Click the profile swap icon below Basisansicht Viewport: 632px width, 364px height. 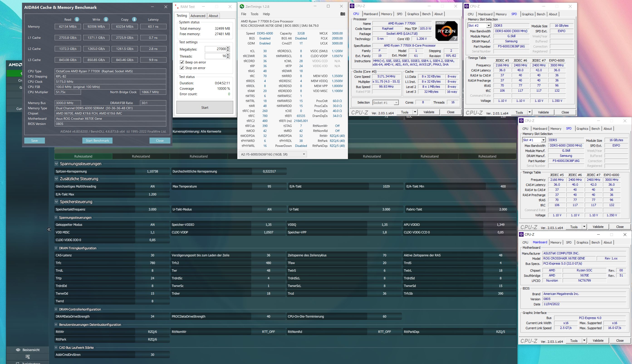[x=27, y=357]
